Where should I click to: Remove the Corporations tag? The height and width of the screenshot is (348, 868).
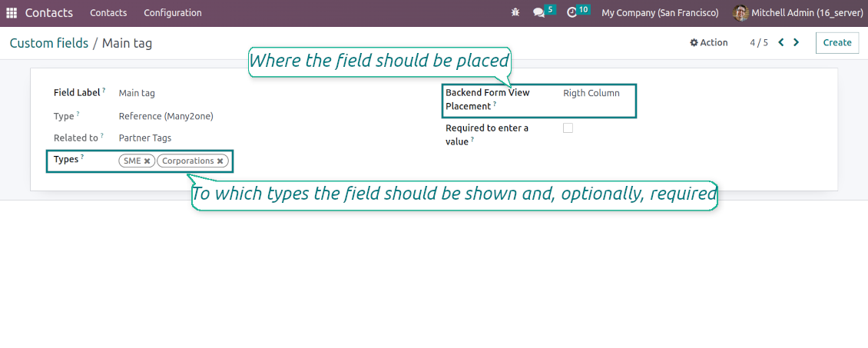pyautogui.click(x=220, y=161)
